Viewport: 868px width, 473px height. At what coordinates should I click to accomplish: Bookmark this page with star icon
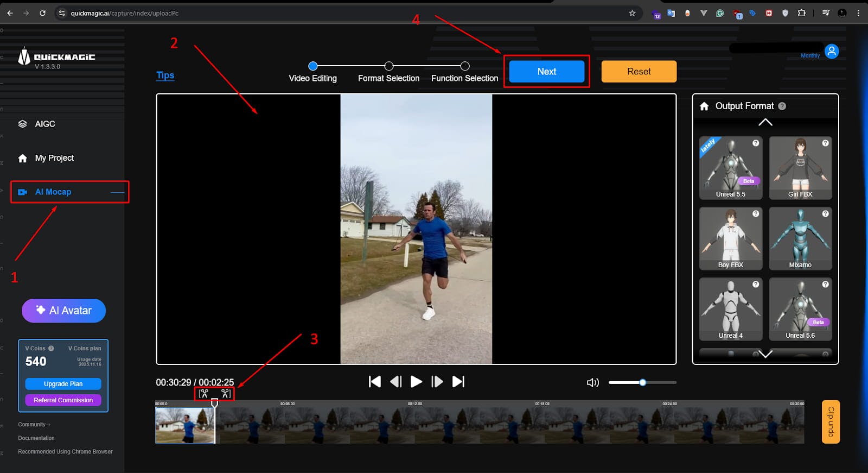point(632,13)
